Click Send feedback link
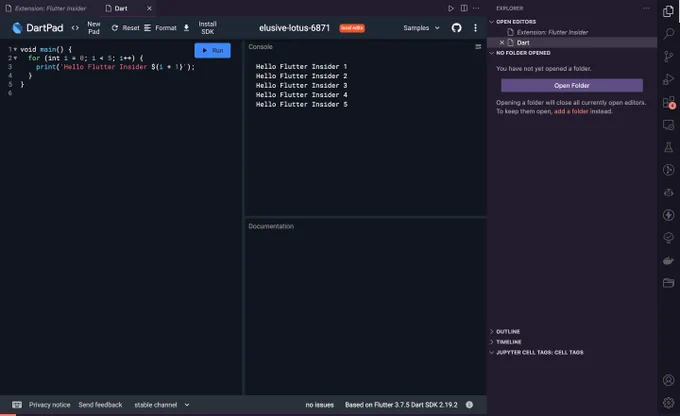 click(x=100, y=405)
